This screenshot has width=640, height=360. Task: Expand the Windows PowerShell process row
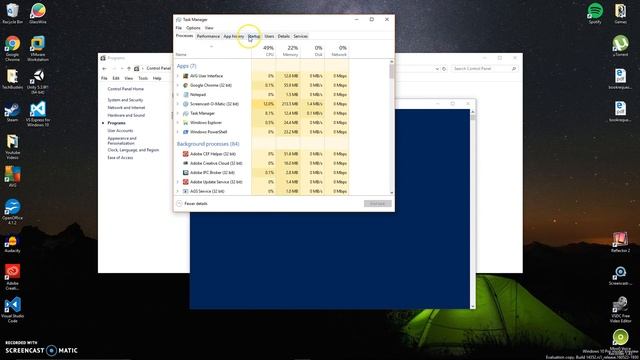pos(178,132)
